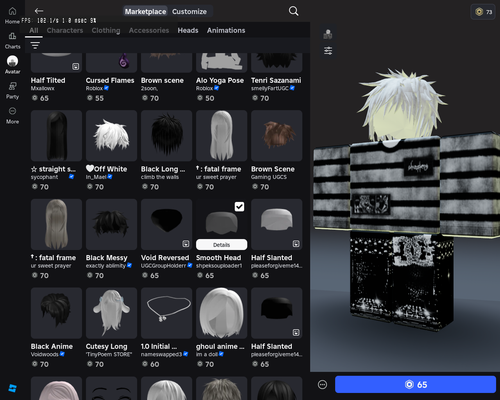This screenshot has width=500, height=400.
Task: Click the back arrow
Action: click(x=39, y=11)
